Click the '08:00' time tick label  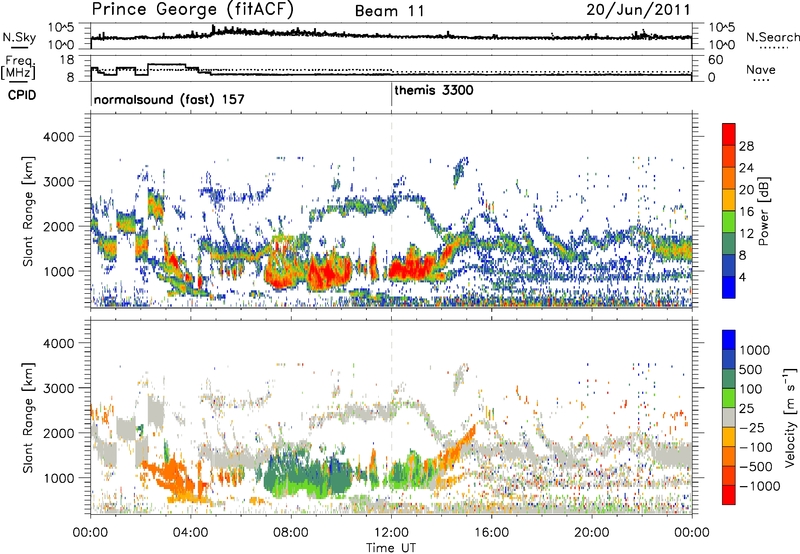[x=291, y=533]
